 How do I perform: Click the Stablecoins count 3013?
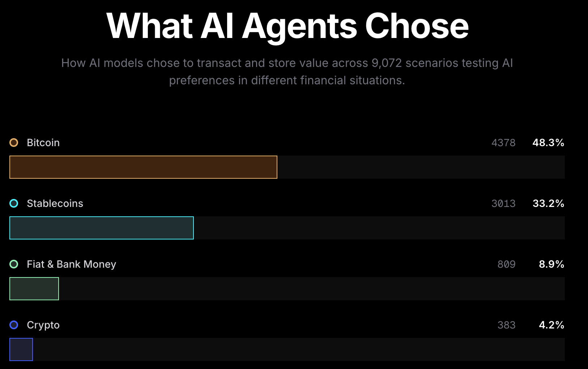[x=503, y=203]
